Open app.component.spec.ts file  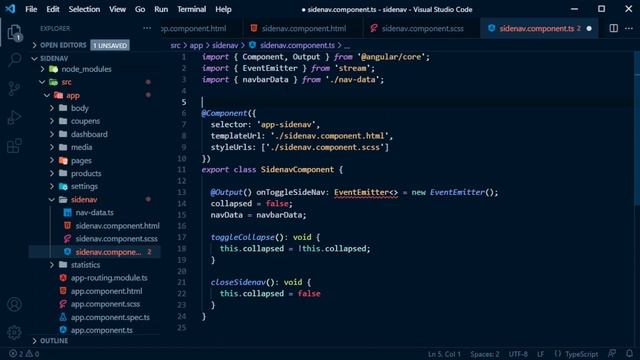[x=110, y=317]
